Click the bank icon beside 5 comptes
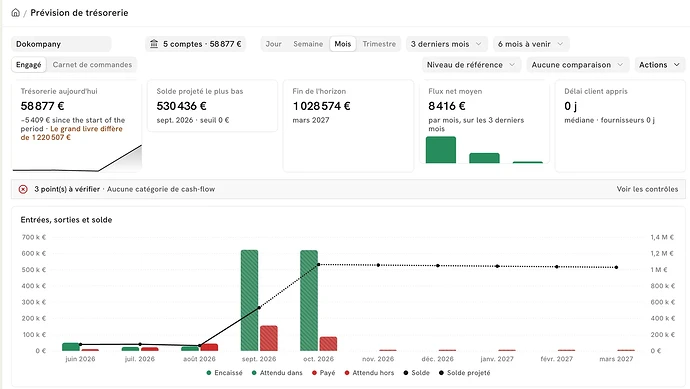The image size is (690, 389). click(154, 44)
